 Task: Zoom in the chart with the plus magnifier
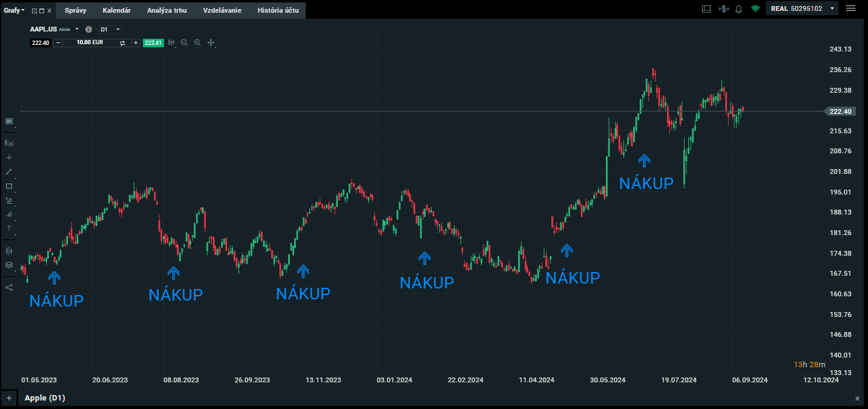tap(197, 43)
